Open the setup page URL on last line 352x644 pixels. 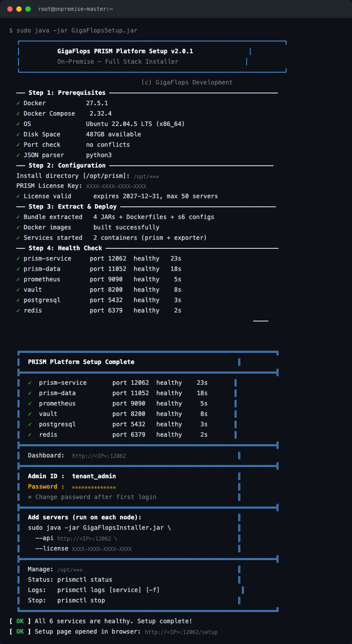point(181,632)
